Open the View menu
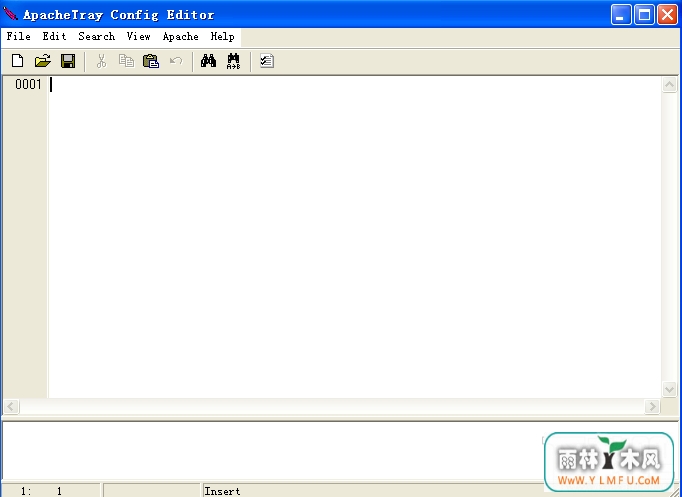 138,37
